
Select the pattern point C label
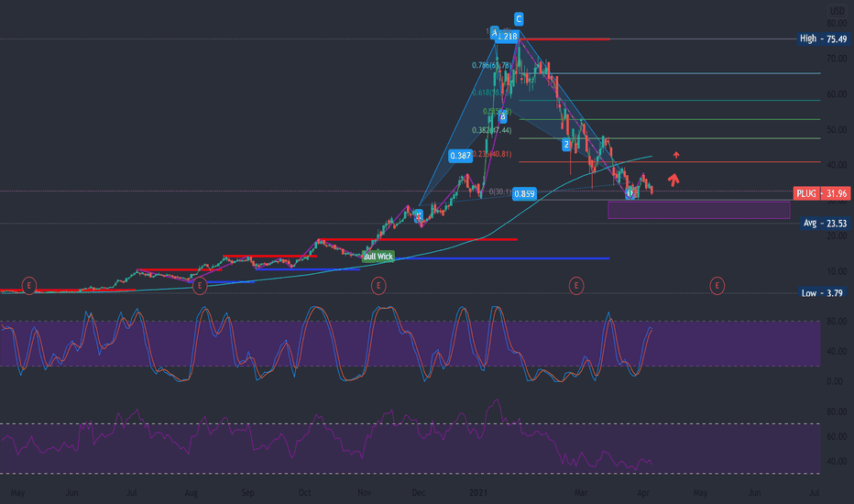(x=519, y=19)
